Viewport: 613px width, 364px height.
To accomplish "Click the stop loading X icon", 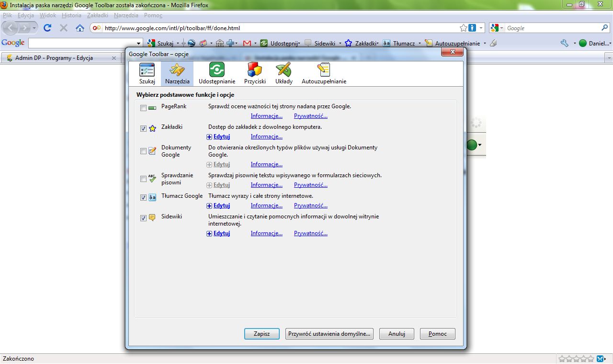I will 63,28.
